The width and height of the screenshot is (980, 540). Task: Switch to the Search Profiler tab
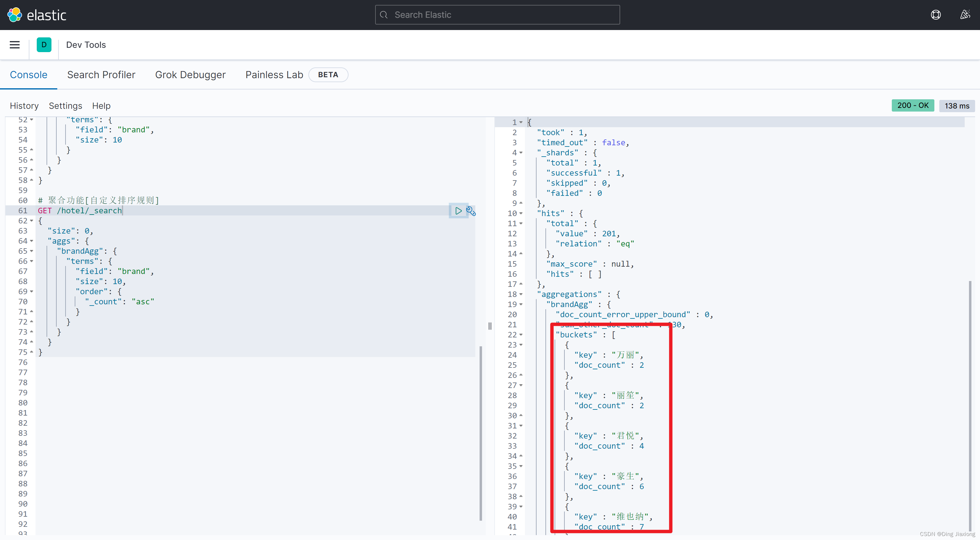101,75
